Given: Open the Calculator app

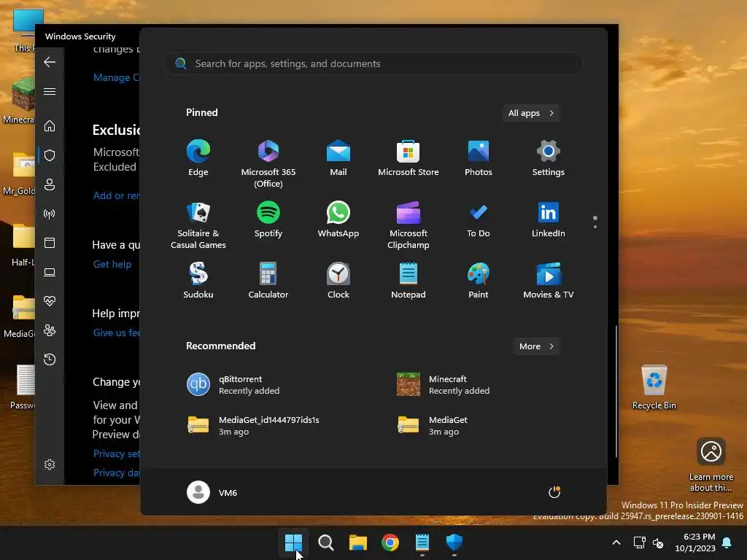Looking at the screenshot, I should pos(268,281).
